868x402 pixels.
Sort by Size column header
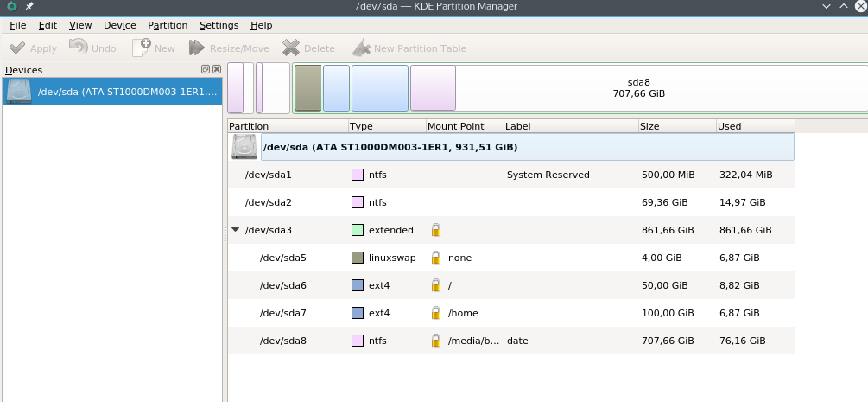coord(678,126)
